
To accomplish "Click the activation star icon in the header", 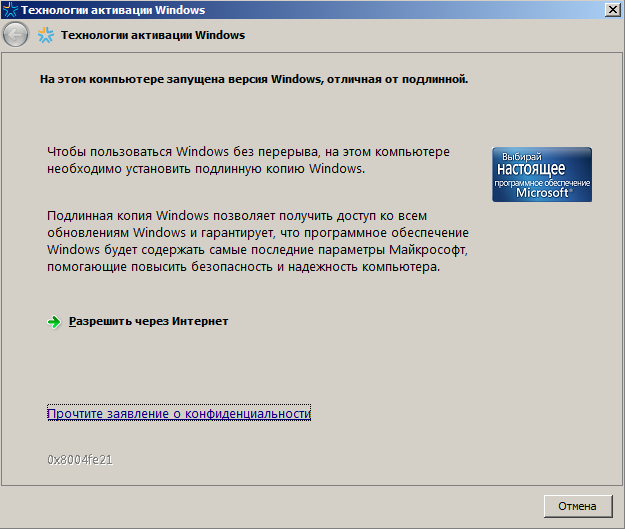I will 46,35.
